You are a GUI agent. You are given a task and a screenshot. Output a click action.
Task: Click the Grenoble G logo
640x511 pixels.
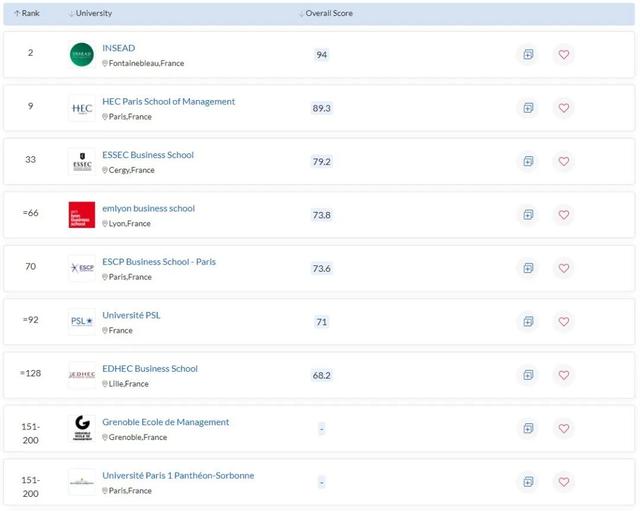(82, 429)
